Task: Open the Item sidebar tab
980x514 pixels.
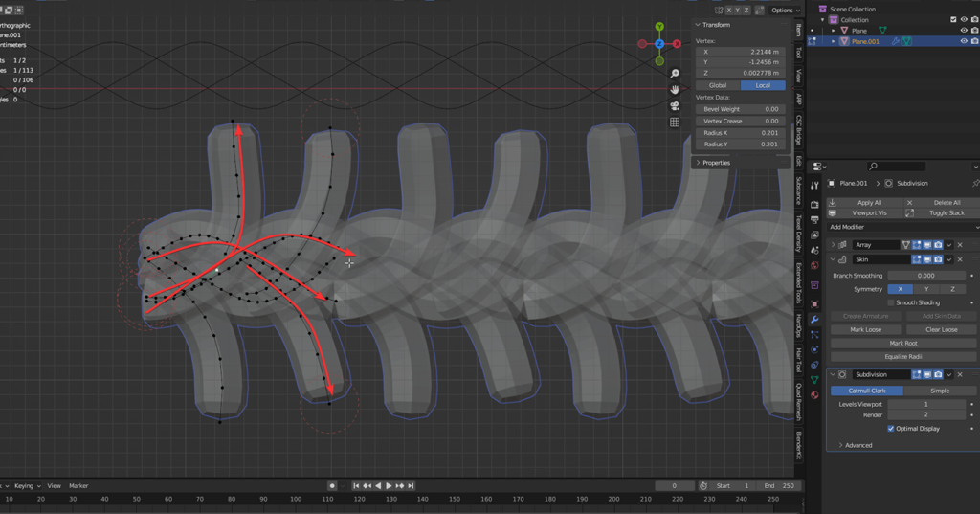Action: pos(798,33)
